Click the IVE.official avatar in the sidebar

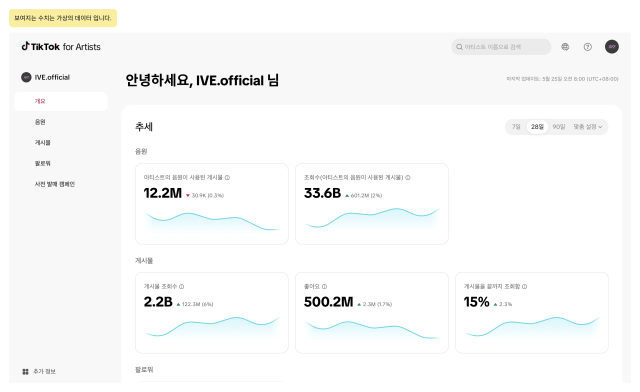(26, 77)
